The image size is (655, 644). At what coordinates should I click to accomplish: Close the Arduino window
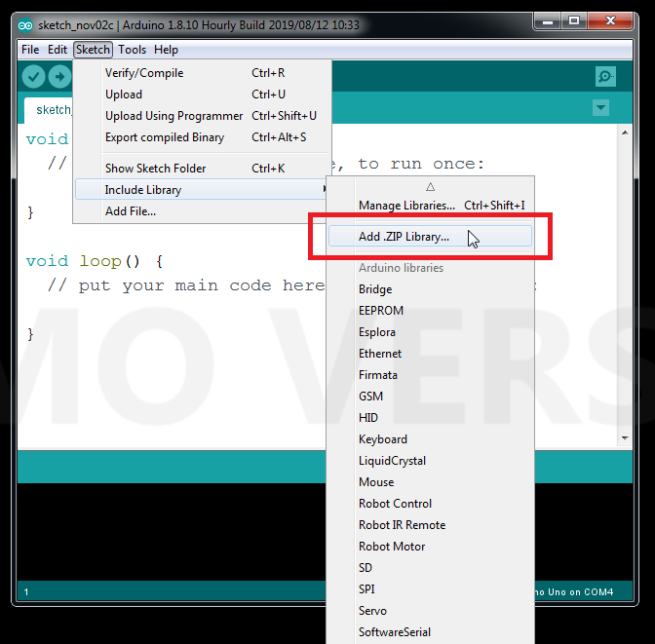coord(611,21)
